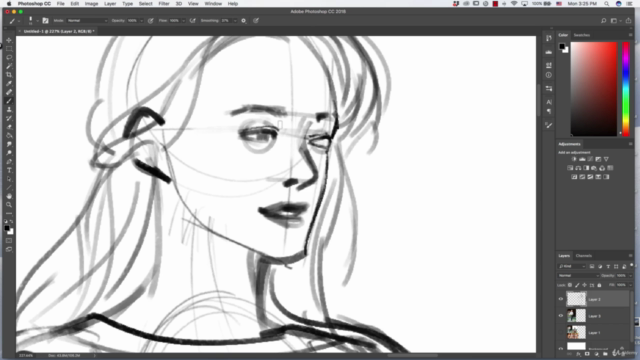Select the Rectangular Marquee tool
Viewport: 640px width, 360px height.
click(9, 49)
